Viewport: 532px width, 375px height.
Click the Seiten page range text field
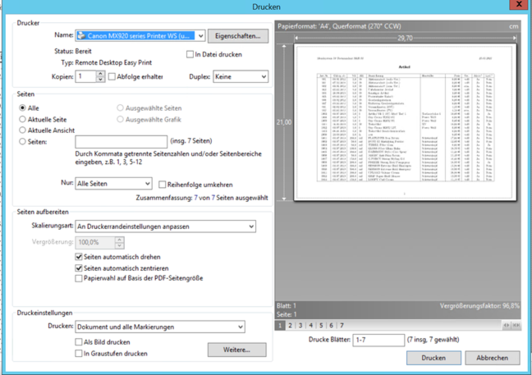121,142
